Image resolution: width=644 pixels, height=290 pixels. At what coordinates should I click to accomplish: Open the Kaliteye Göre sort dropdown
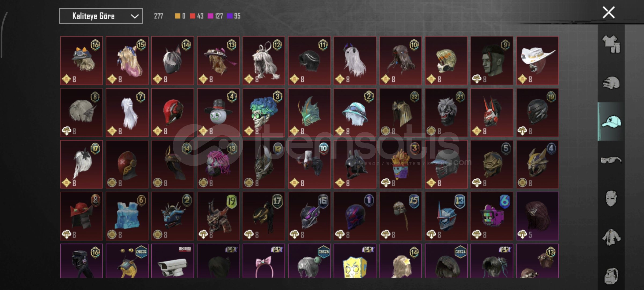coord(101,16)
